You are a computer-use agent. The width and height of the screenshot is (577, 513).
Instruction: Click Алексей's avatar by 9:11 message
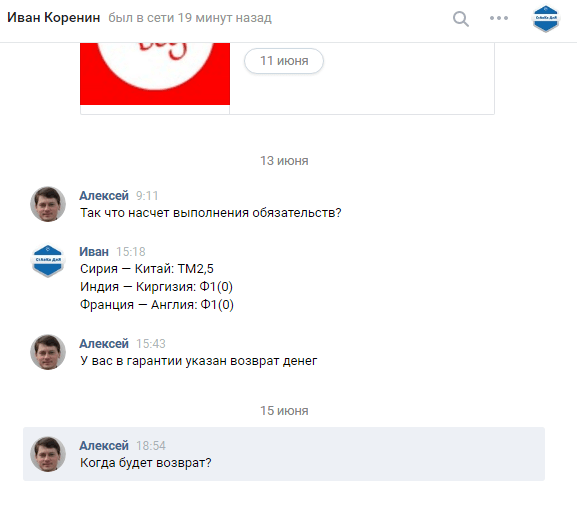pos(48,204)
